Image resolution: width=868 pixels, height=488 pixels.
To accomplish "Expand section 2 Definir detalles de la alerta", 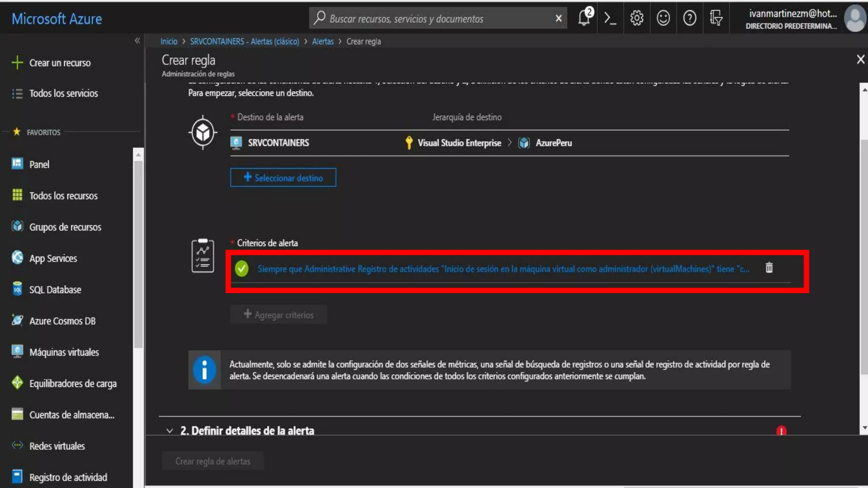I will tap(247, 430).
